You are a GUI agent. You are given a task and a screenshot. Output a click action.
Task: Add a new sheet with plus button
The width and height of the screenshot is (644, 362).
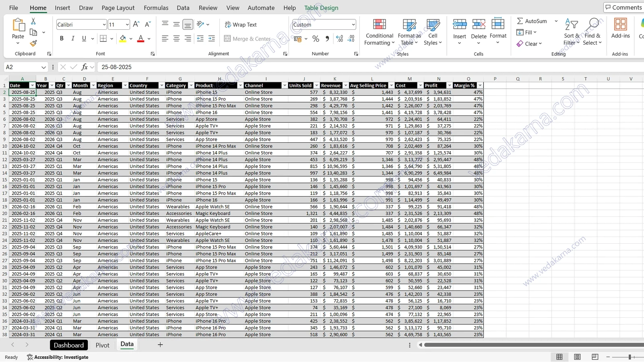tap(160, 345)
